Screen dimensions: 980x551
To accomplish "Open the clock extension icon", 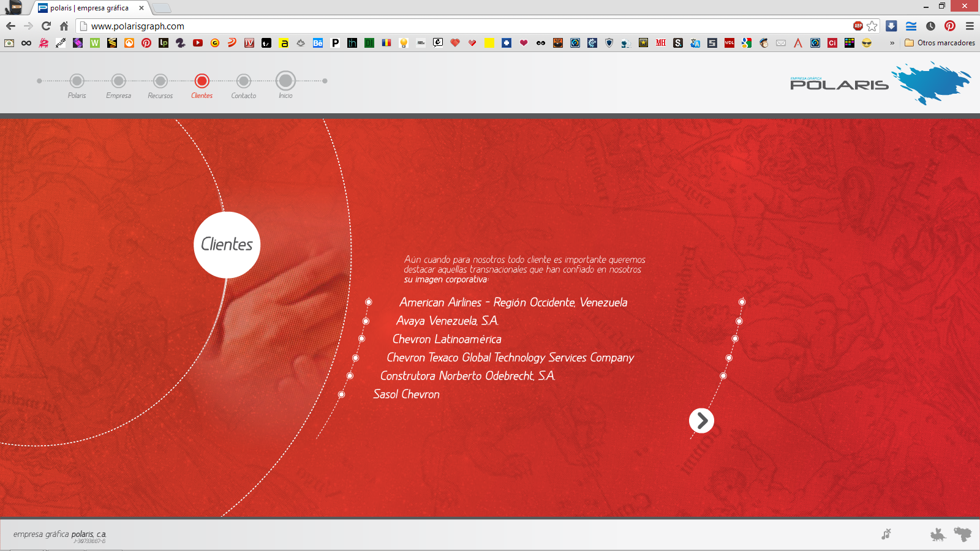I will (930, 26).
